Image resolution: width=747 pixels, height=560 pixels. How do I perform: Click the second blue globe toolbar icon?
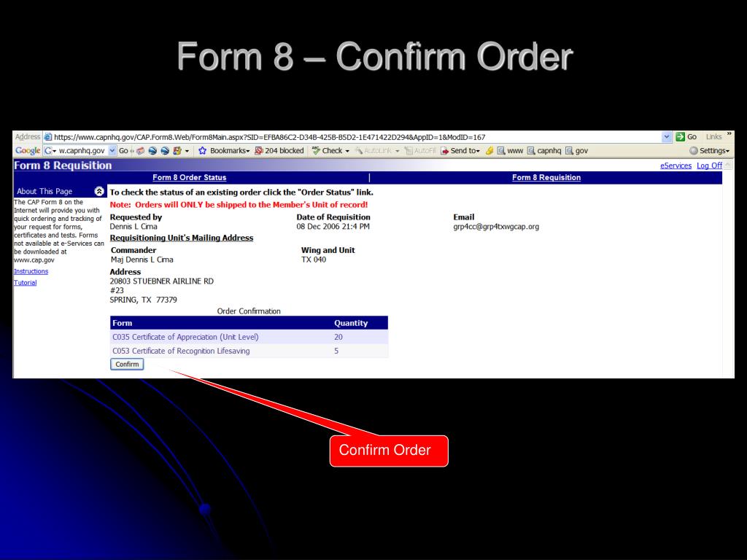(165, 151)
